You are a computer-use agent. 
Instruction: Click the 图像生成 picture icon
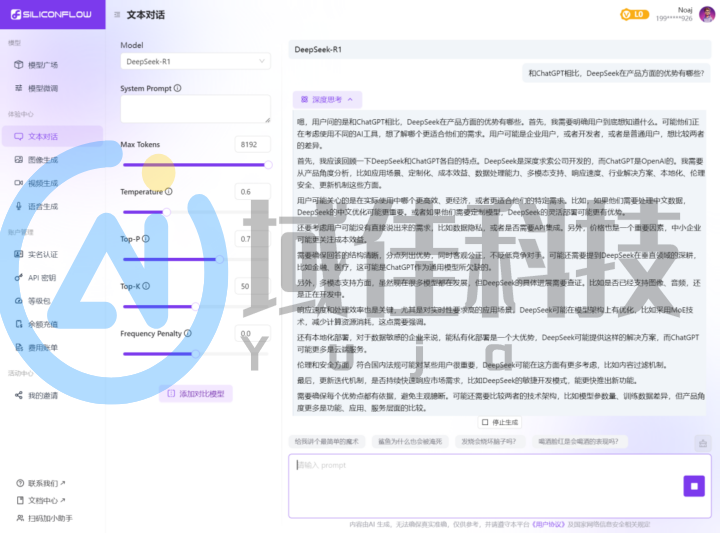(18, 159)
